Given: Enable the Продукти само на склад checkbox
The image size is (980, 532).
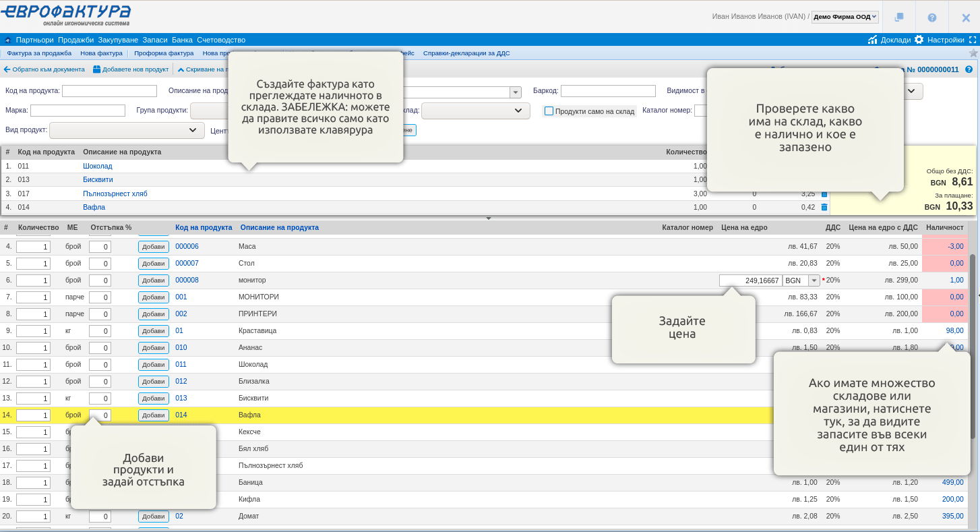Looking at the screenshot, I should pyautogui.click(x=549, y=111).
